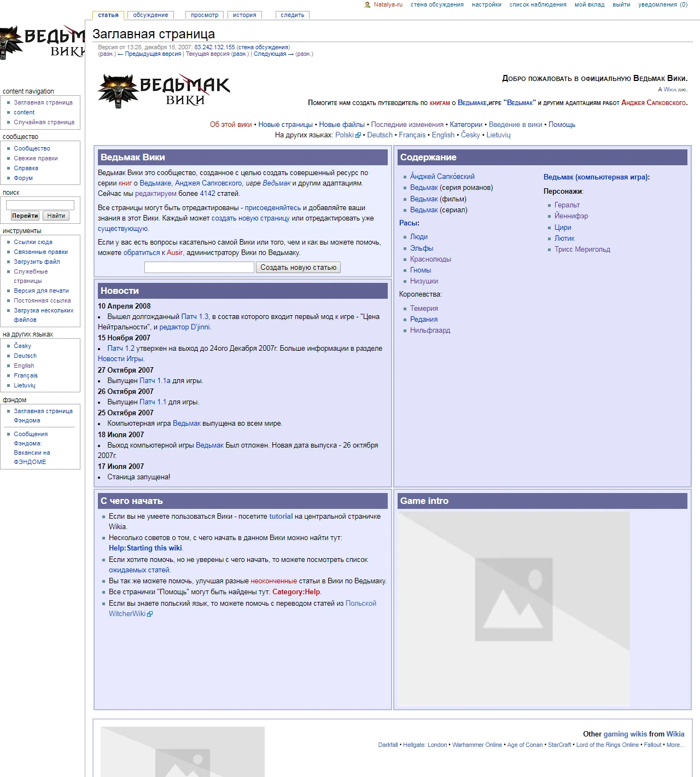Click Загрузить файл in tools
This screenshot has height=777, width=700.
(37, 262)
